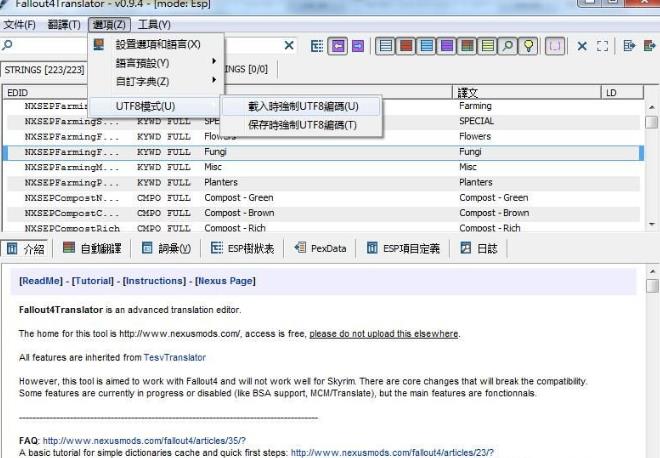Viewport: 660px width, 458px height.
Task: Open the 自動翻譯 tab
Action: click(92, 249)
